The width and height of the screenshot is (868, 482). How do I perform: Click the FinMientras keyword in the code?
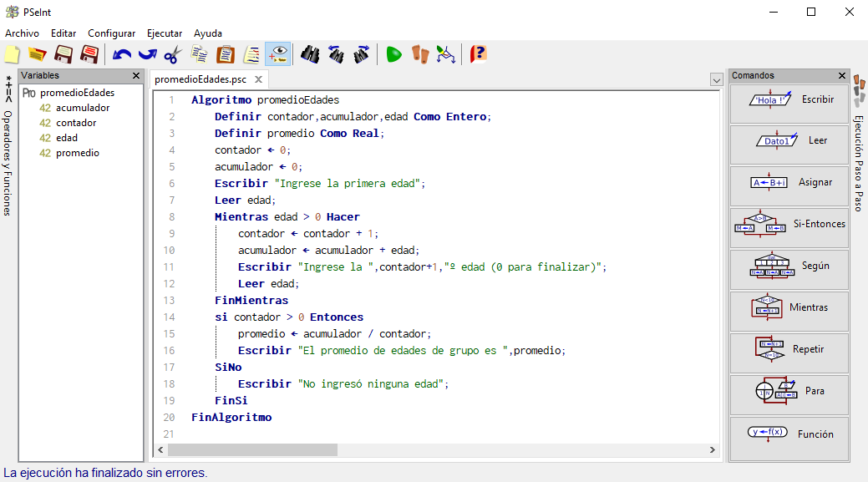[251, 301]
